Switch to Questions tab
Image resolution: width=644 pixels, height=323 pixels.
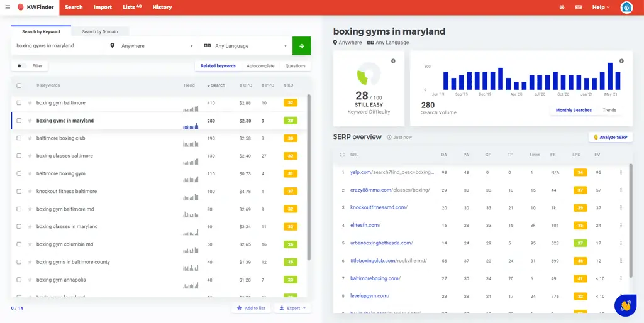[296, 65]
